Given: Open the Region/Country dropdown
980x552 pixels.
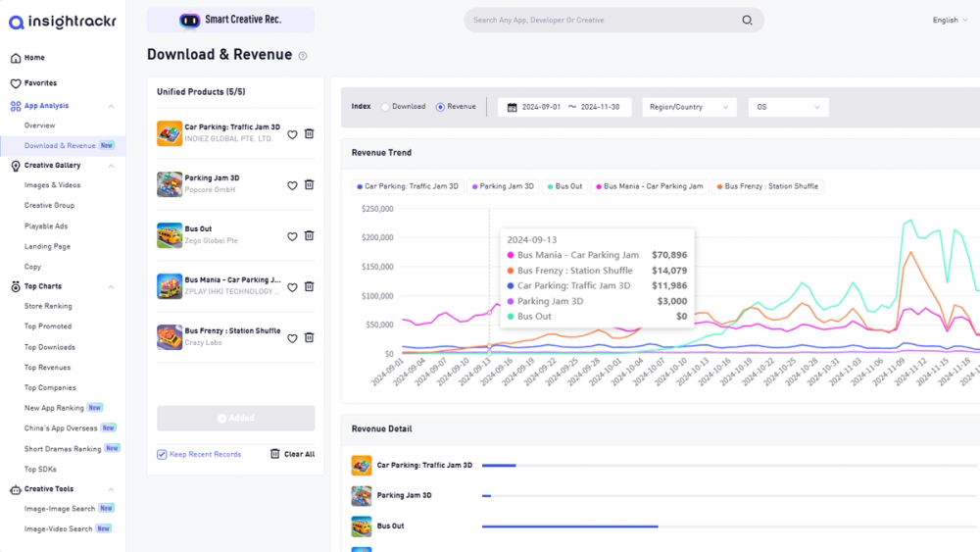Looking at the screenshot, I should (689, 107).
